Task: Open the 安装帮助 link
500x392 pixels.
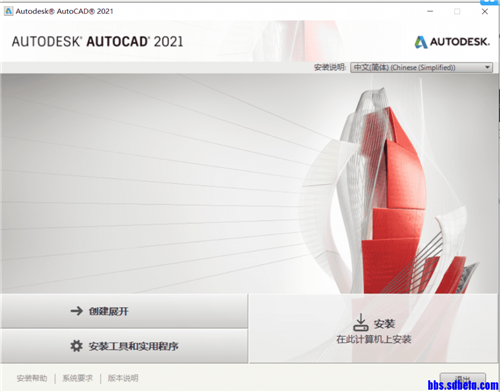Action: click(32, 378)
